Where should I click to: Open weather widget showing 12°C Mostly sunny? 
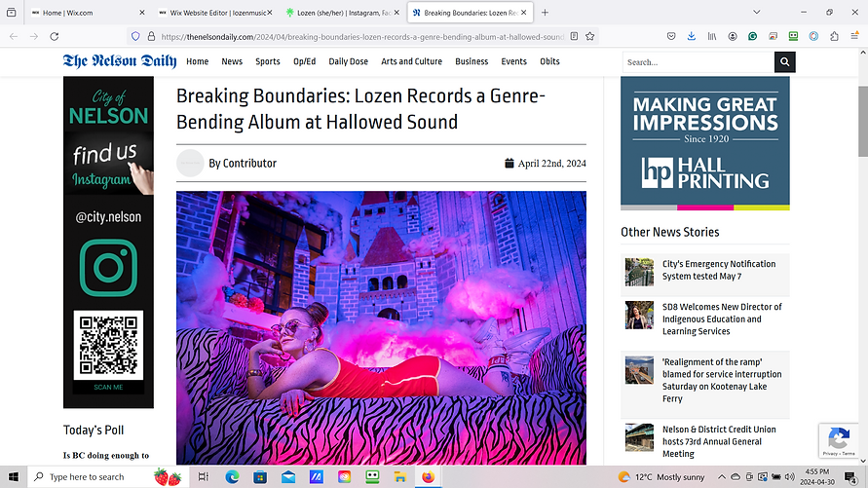(x=660, y=477)
